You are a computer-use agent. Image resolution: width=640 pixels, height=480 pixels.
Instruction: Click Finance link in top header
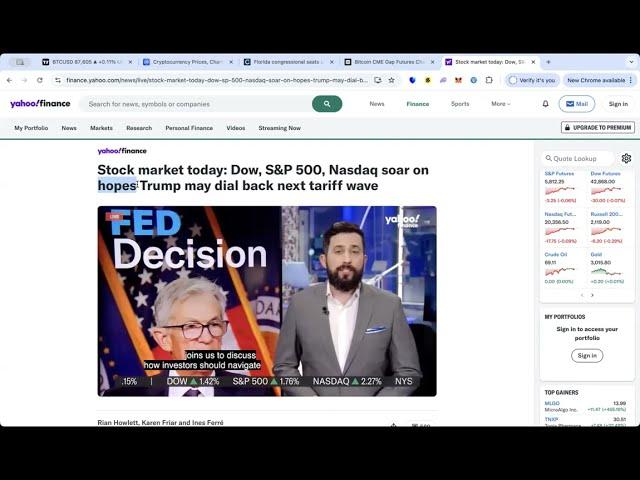(x=418, y=104)
